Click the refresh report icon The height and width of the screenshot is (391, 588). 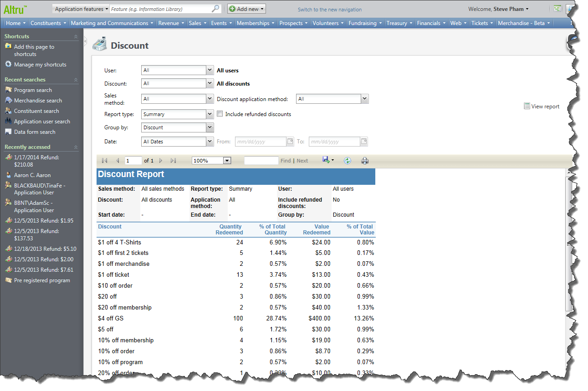348,161
